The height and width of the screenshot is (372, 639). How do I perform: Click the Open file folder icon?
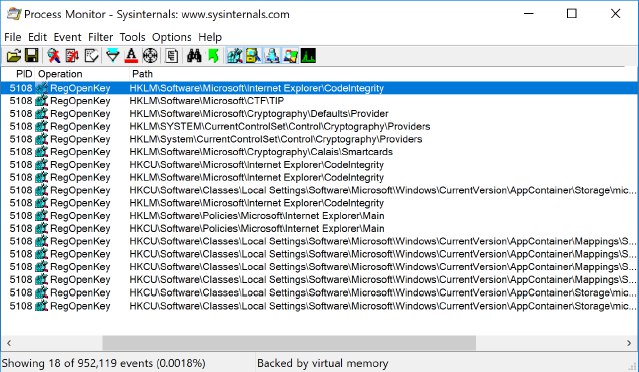(x=13, y=55)
